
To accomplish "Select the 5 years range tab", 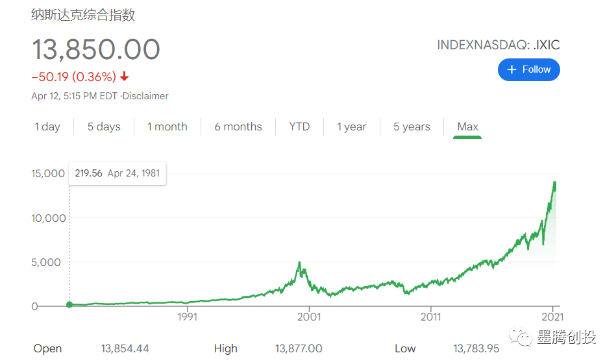I will tap(412, 127).
